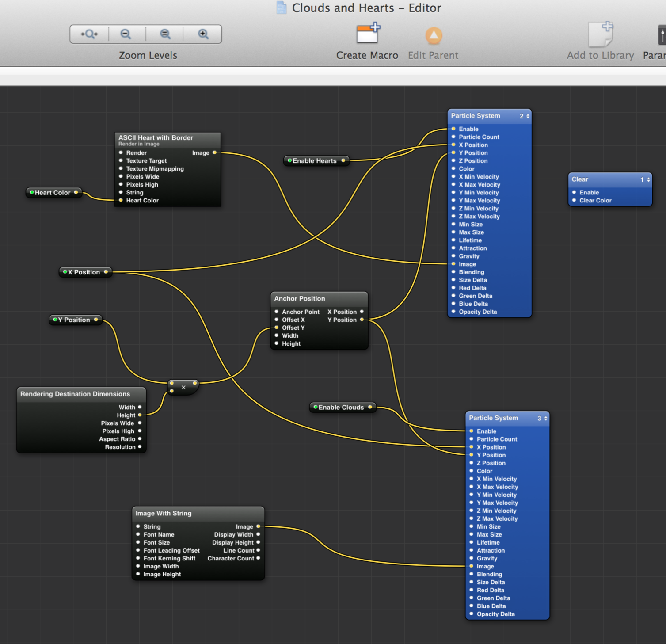The image size is (666, 644).
Task: Click the actual size zoom icon
Action: [165, 34]
